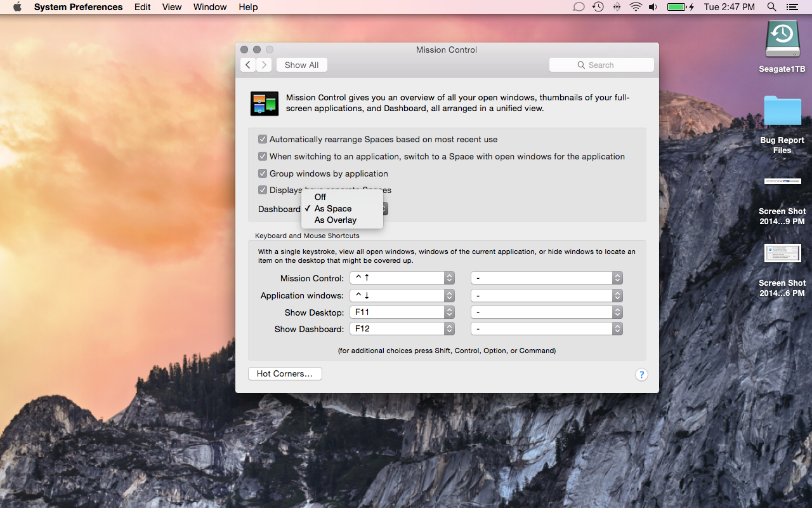Open the Help menu

point(248,7)
